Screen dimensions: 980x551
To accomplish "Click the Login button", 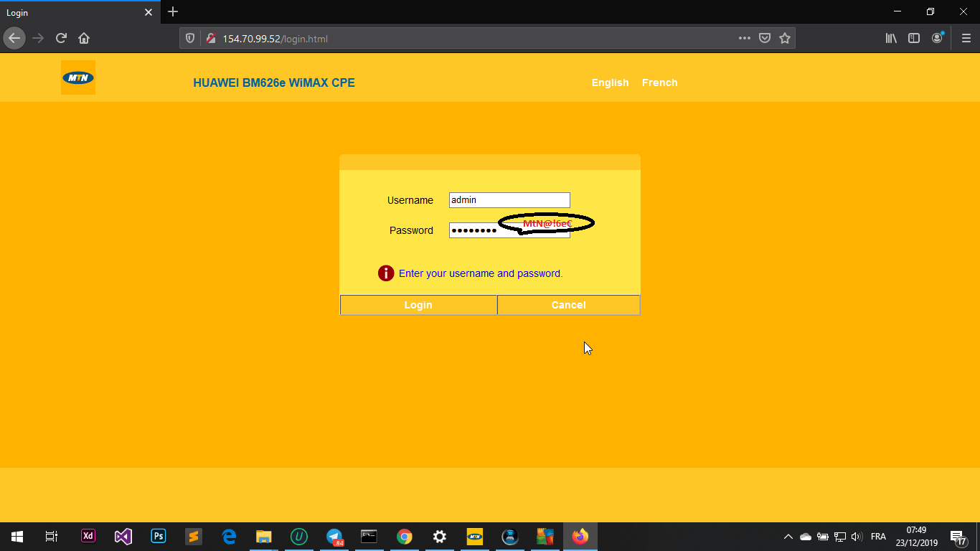I will [x=418, y=305].
